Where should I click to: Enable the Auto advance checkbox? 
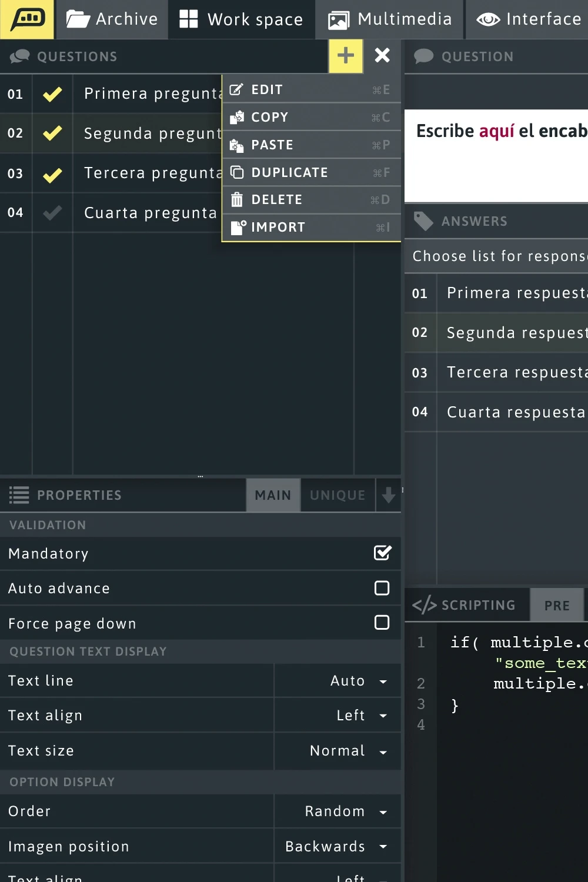coord(382,588)
